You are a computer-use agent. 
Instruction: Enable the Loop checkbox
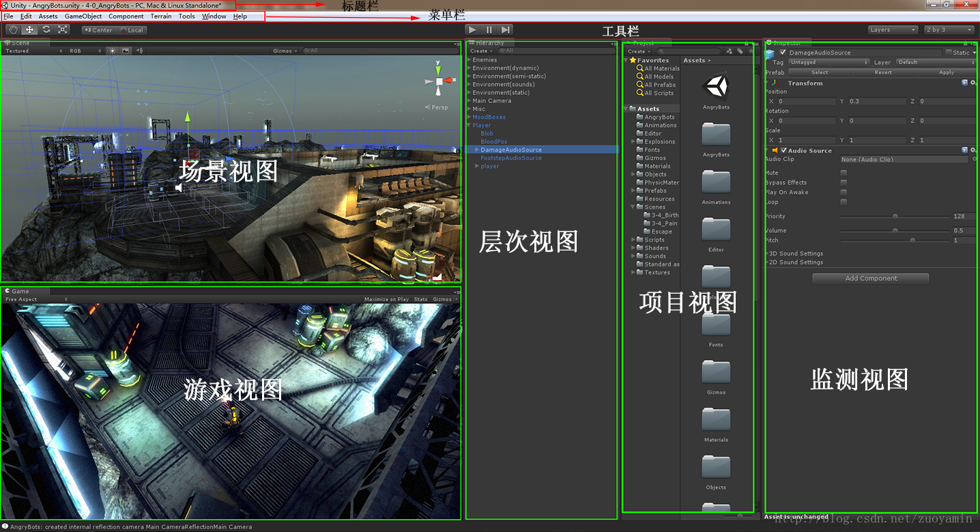coord(844,201)
